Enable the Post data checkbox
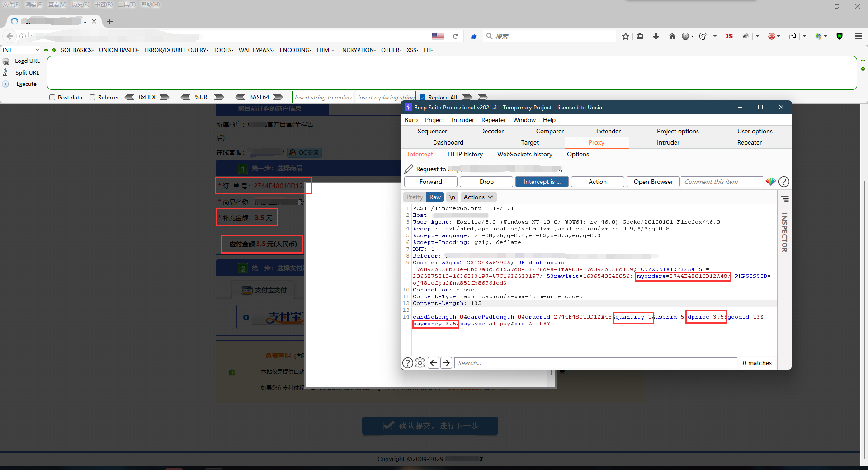This screenshot has height=470, width=868. (52, 97)
